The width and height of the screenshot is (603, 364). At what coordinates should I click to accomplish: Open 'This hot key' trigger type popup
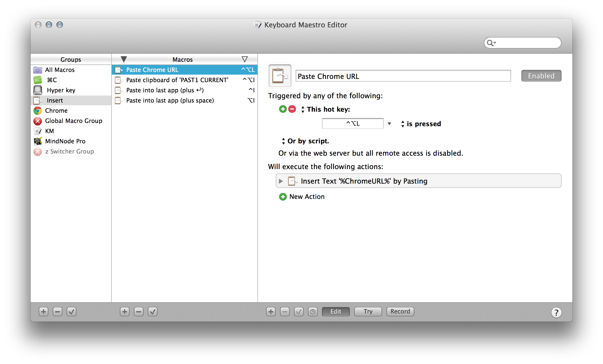click(x=326, y=109)
